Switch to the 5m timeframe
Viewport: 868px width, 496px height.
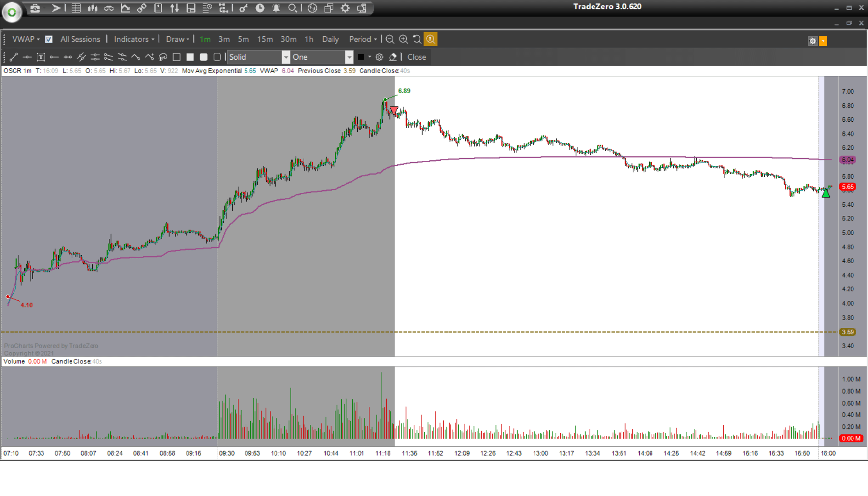click(x=243, y=39)
